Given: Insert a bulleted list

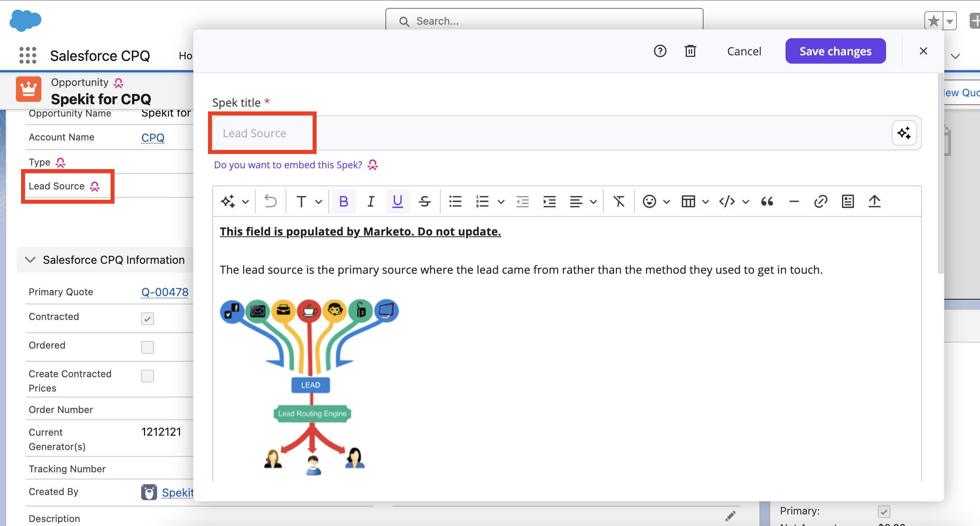Looking at the screenshot, I should coord(455,201).
